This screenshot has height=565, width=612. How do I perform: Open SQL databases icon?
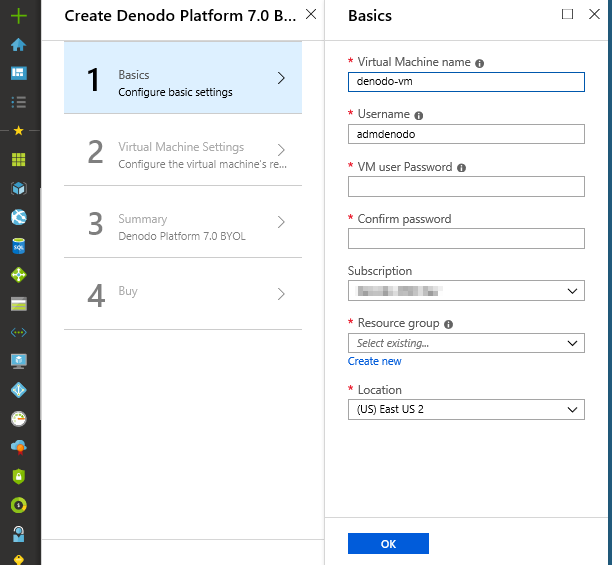[x=18, y=246]
